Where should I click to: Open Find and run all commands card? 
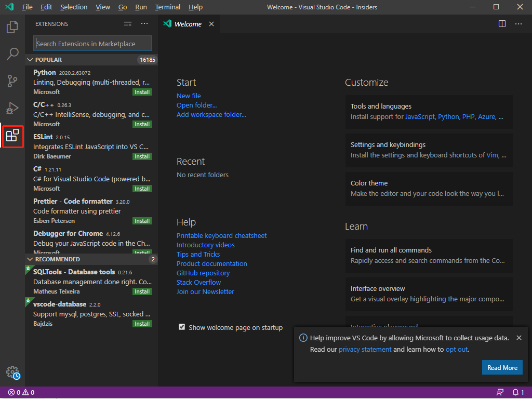coord(429,256)
